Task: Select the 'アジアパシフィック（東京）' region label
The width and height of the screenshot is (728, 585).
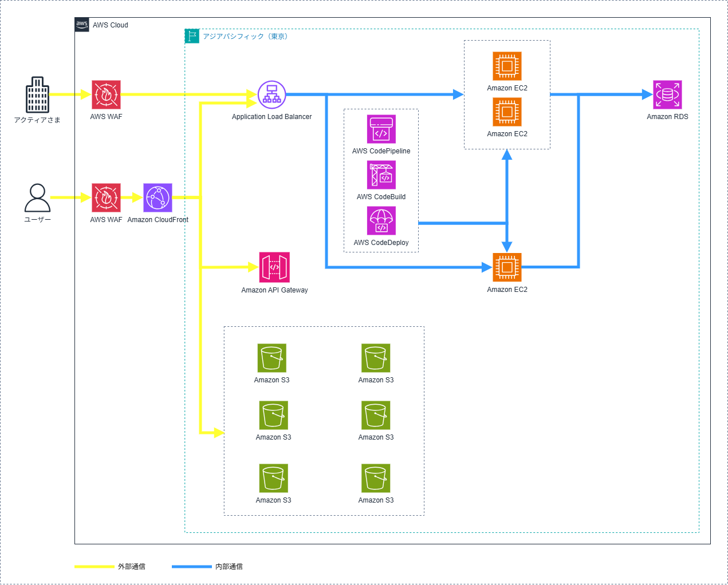Action: [x=247, y=36]
